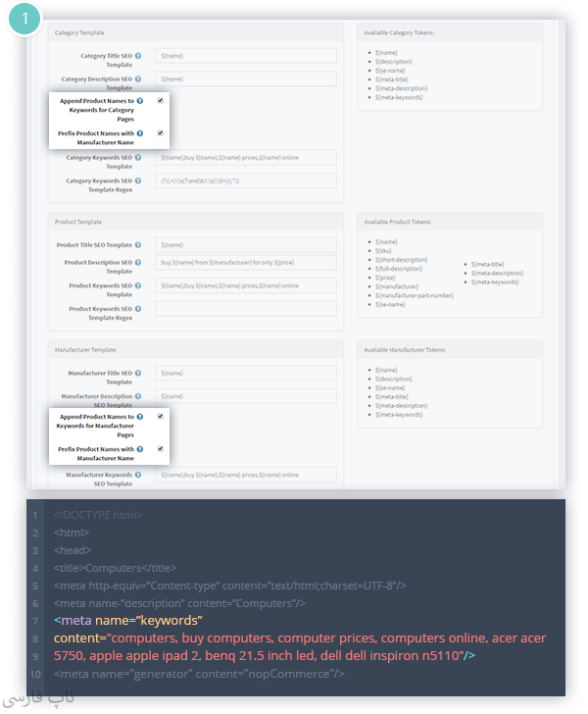Screen dimensions: 588x714
Task: Show help tooltip for Product Description SEO Template
Action: pos(138,262)
